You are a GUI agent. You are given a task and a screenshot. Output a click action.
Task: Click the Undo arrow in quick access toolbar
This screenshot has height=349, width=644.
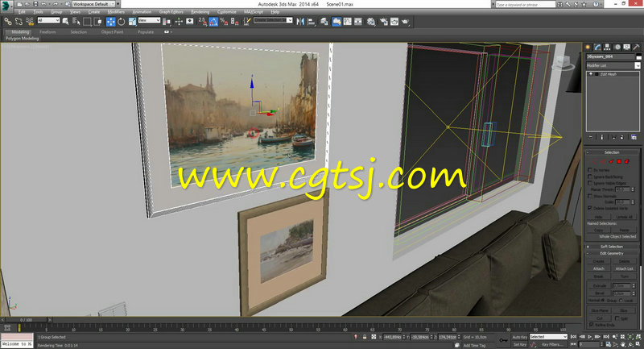pos(43,4)
